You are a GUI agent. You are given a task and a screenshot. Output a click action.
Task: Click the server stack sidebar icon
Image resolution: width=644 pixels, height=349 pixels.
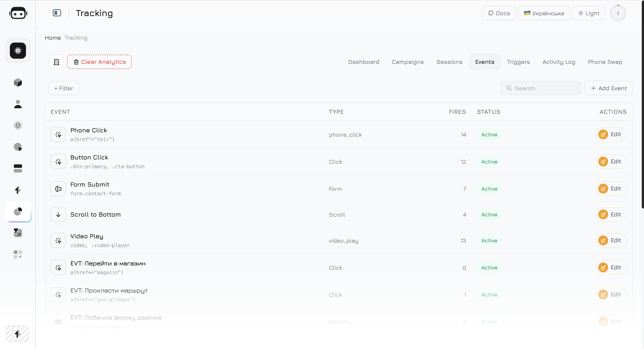coord(18,168)
